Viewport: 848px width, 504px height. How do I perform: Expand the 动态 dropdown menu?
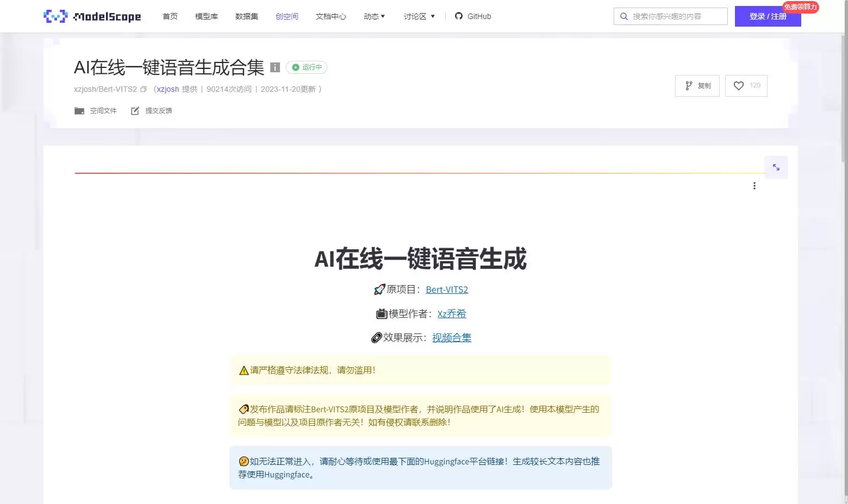[375, 16]
